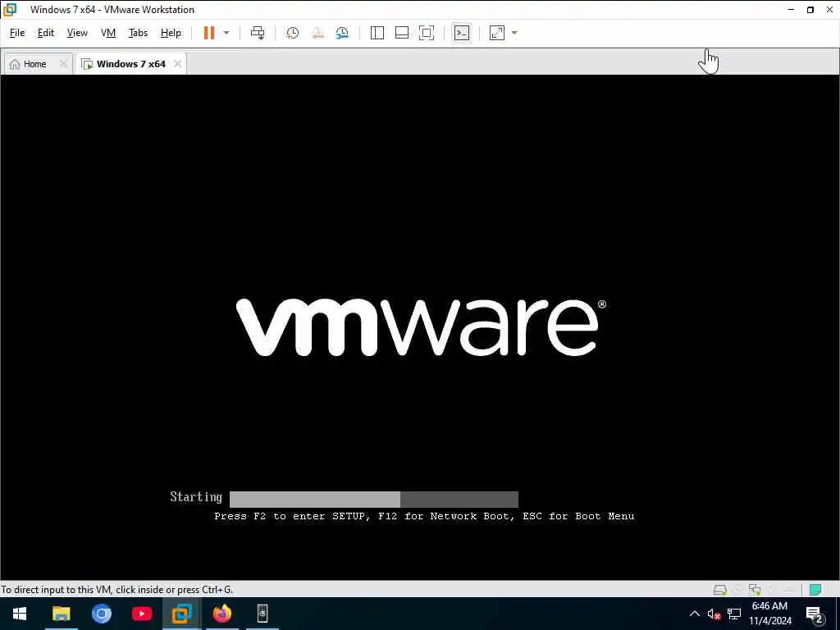
Task: Click the dimmed status bar device icon left of the divider
Action: click(789, 590)
